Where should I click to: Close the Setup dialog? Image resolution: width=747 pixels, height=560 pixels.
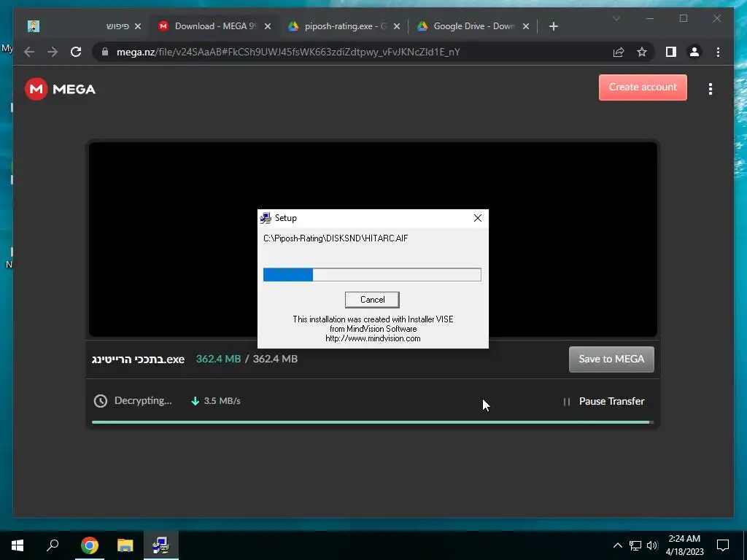[x=477, y=218]
